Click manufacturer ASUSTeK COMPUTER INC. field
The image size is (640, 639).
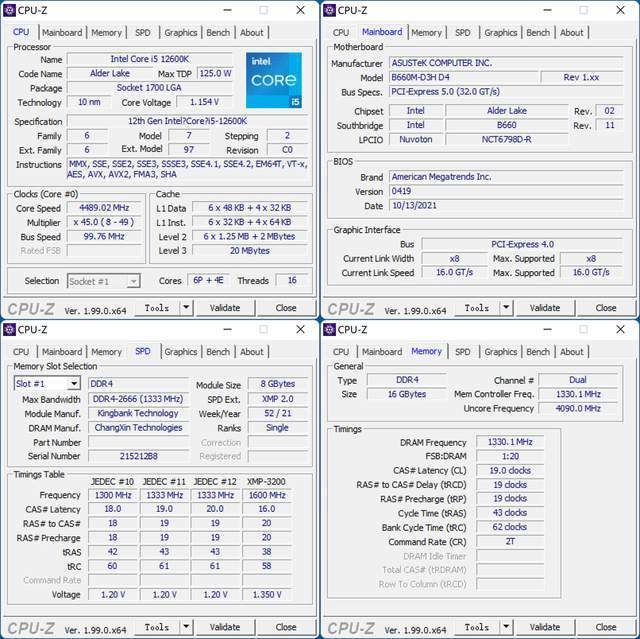506,63
